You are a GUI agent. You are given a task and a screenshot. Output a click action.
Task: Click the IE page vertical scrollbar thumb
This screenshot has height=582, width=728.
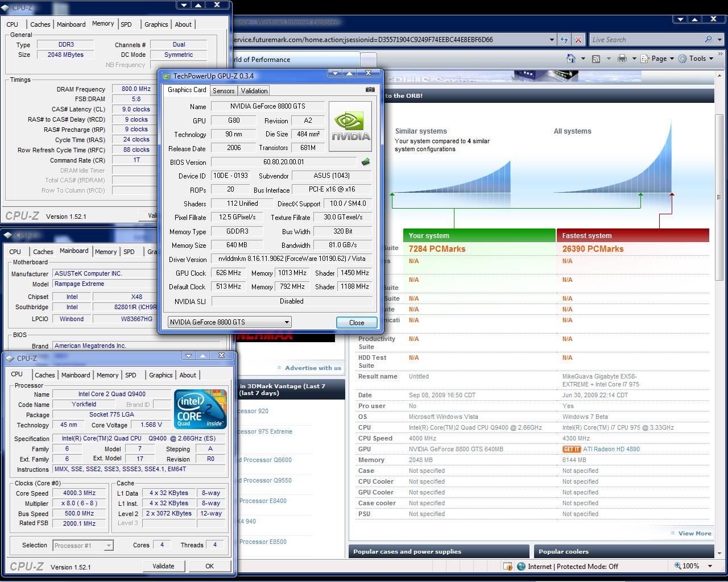click(719, 196)
